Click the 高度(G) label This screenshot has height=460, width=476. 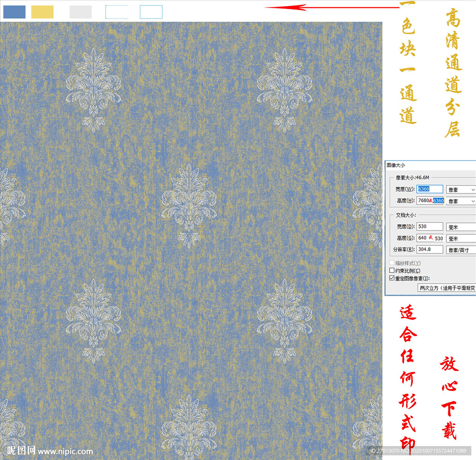pyautogui.click(x=405, y=238)
